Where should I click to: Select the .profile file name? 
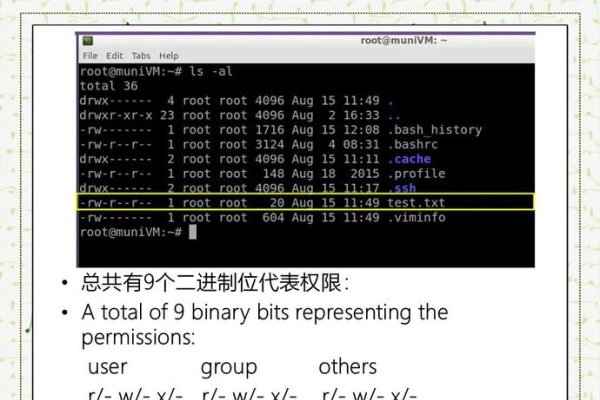pyautogui.click(x=416, y=174)
